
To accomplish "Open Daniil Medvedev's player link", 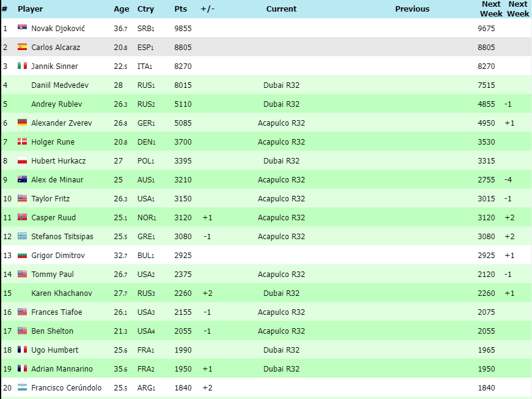I will pos(60,85).
